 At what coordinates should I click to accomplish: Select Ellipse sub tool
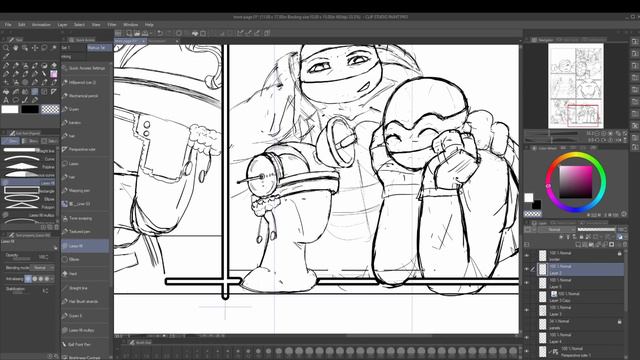(29, 199)
